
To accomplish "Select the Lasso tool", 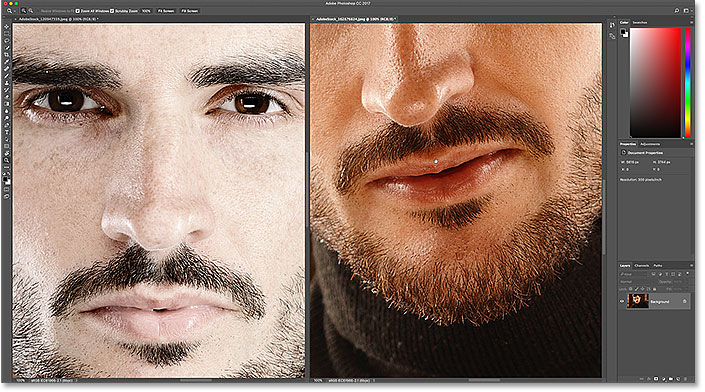I will pyautogui.click(x=6, y=40).
